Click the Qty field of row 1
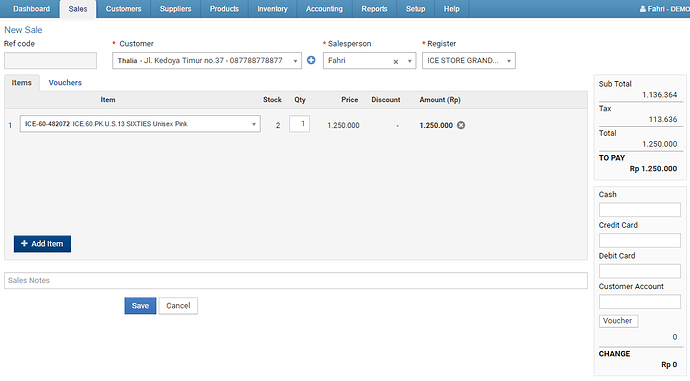Screen dimensions: 690x381 pos(299,124)
